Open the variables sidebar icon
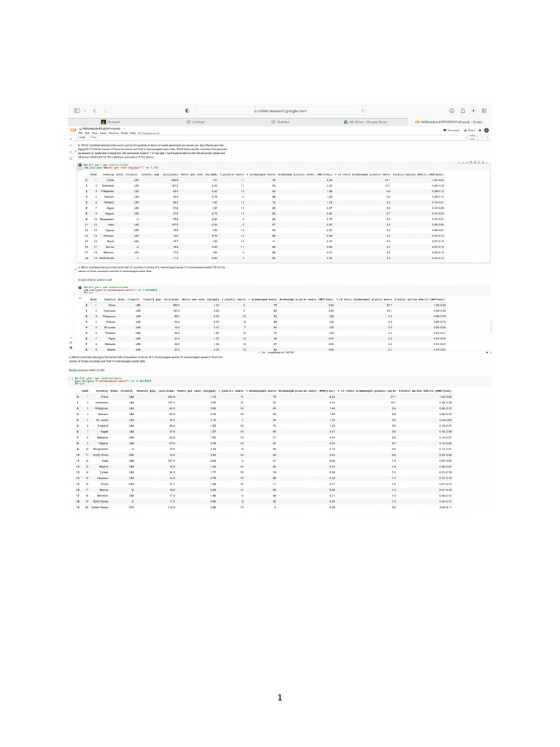 [71, 152]
